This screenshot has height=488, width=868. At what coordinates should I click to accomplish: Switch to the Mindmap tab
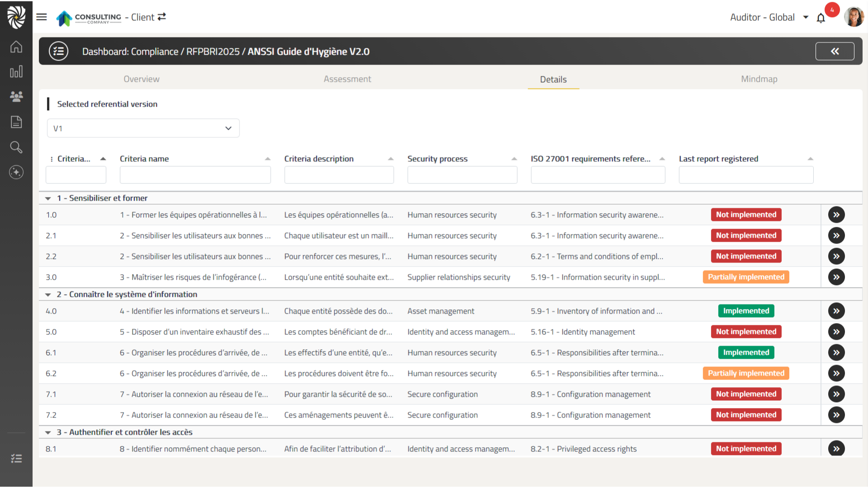[759, 79]
